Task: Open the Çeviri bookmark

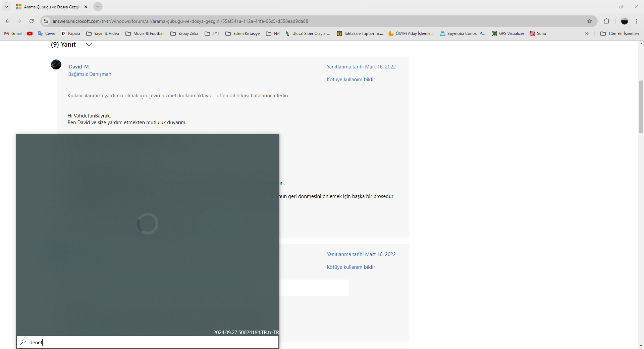Action: tap(47, 34)
